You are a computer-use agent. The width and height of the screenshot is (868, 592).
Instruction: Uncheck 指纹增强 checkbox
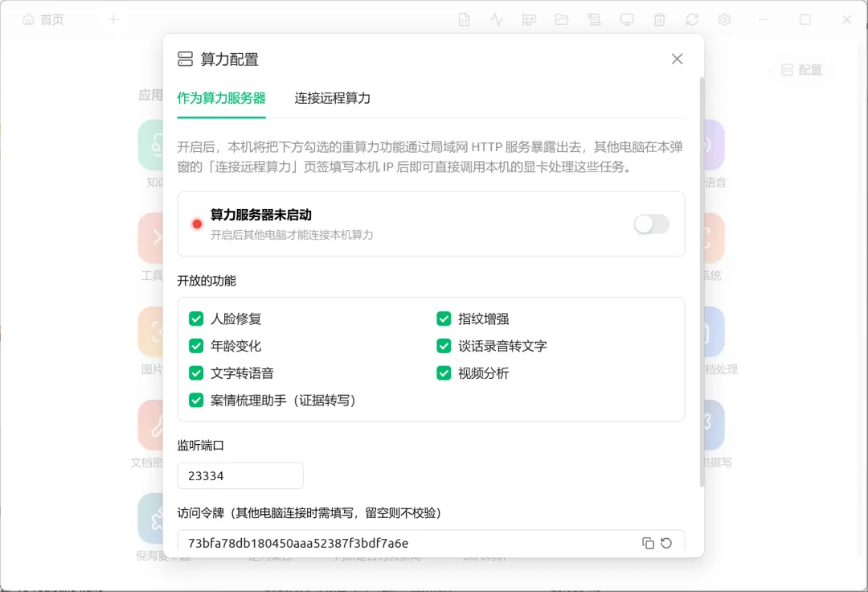pyautogui.click(x=444, y=319)
